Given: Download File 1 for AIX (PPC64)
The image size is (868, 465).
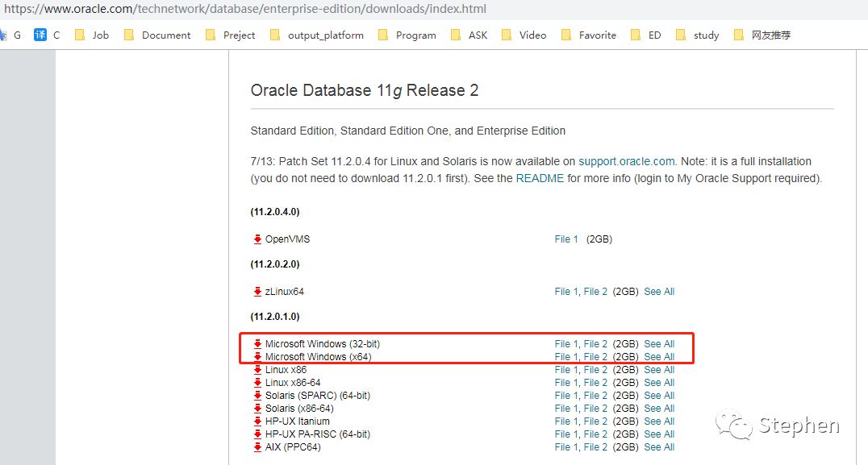Looking at the screenshot, I should point(566,447).
